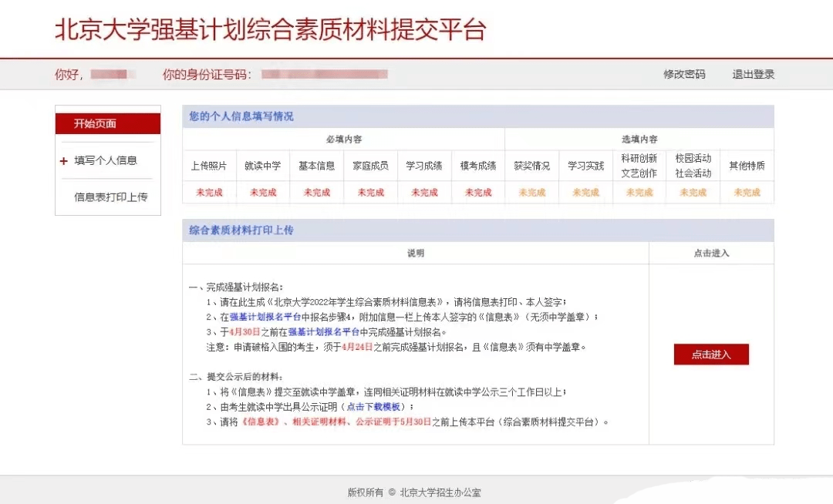Click 未完成 status under 家庭成员
The image size is (833, 504).
370,193
